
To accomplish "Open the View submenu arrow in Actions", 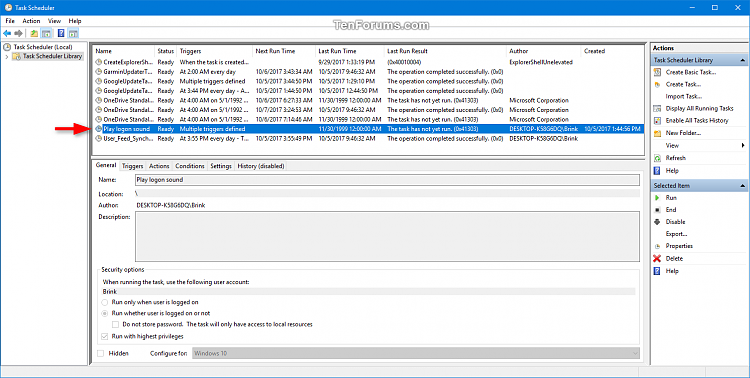I will coord(743,145).
